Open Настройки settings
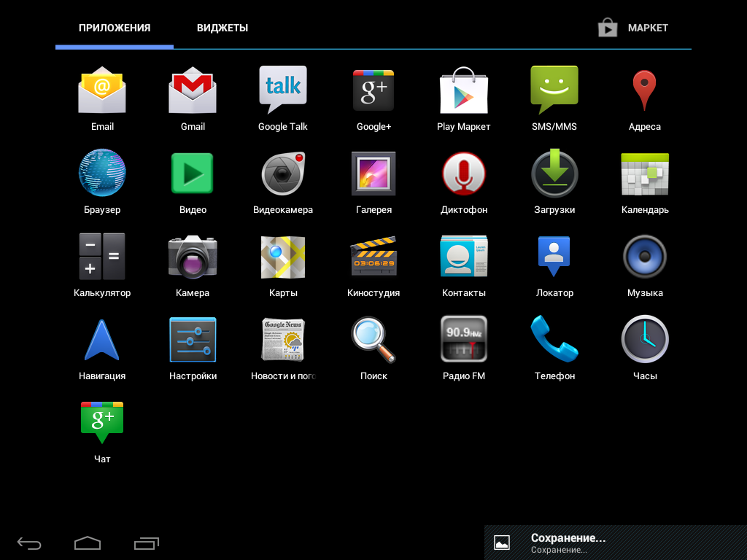The width and height of the screenshot is (747, 560). [193, 349]
